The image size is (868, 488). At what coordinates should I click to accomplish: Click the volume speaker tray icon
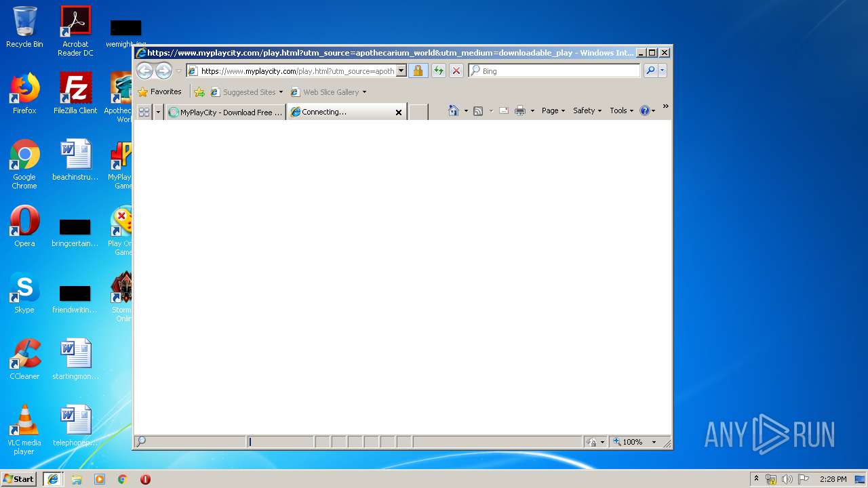click(x=787, y=479)
